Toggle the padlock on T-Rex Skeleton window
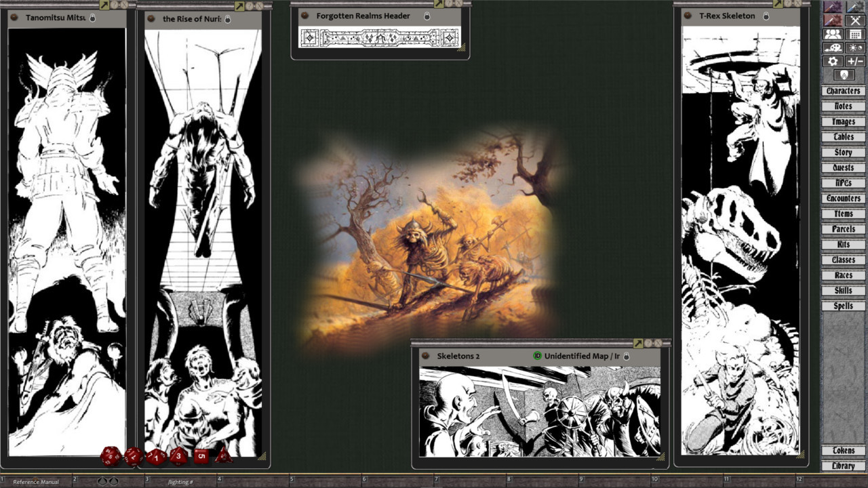Viewport: 868px width, 488px height. point(766,16)
